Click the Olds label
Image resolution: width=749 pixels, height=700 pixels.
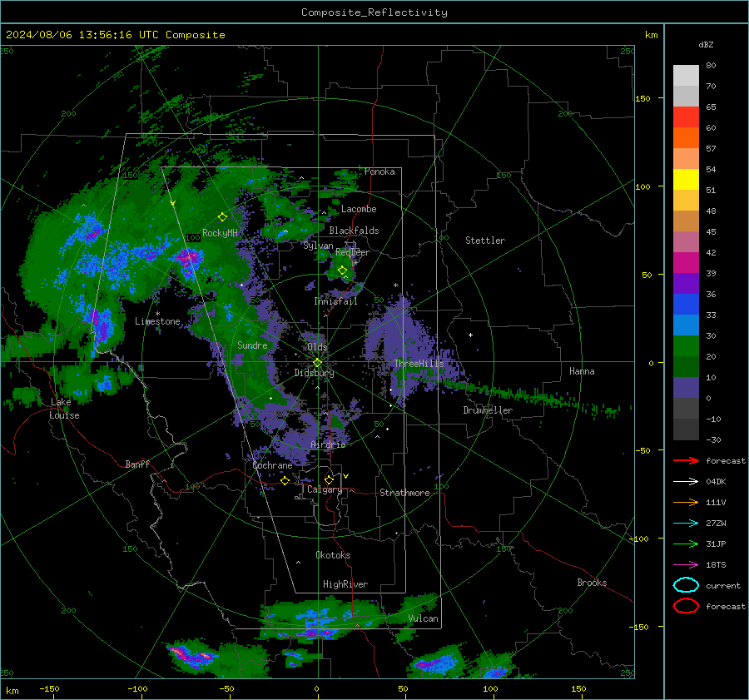(317, 347)
